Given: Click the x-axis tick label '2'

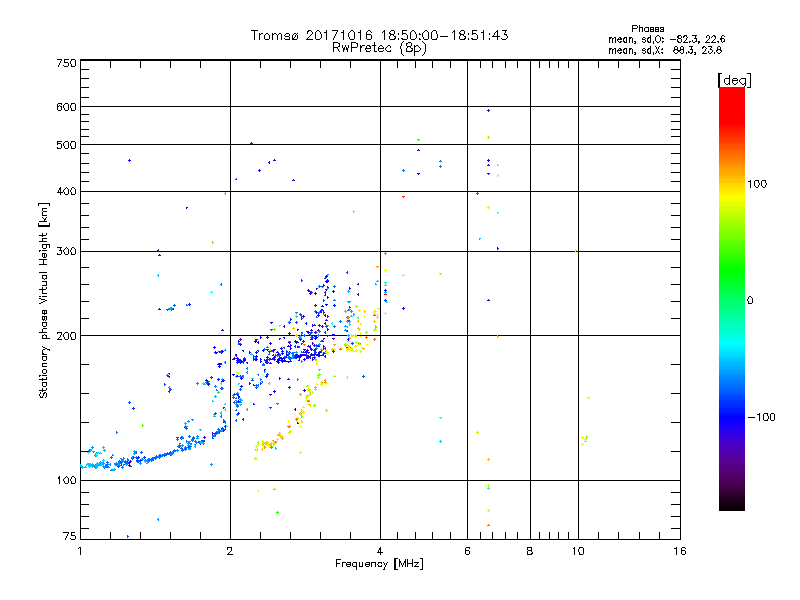Looking at the screenshot, I should (230, 551).
